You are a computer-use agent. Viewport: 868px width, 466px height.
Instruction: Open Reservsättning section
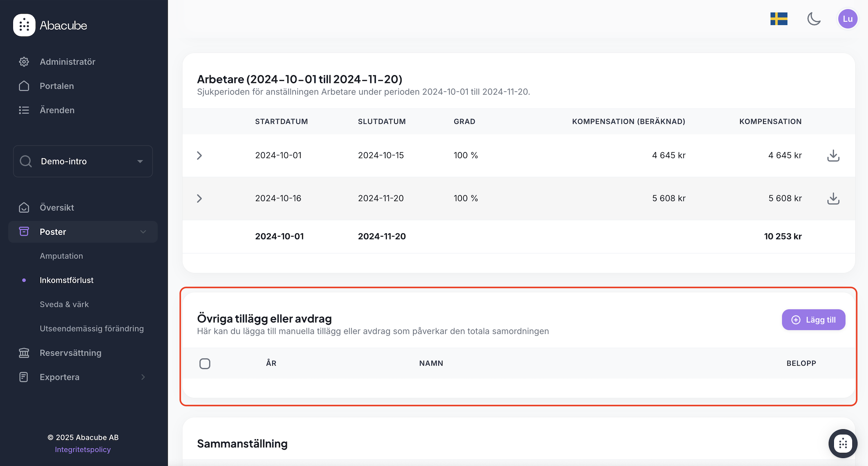coord(70,353)
